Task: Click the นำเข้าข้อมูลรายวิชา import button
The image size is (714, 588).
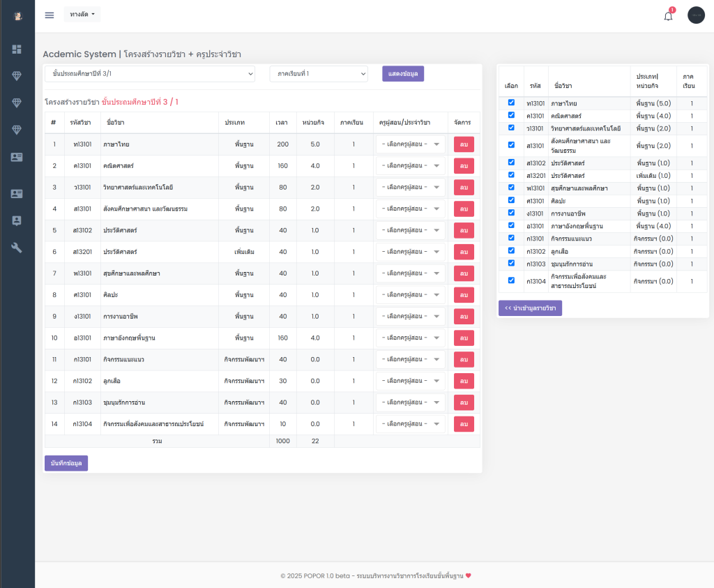Action: 530,308
